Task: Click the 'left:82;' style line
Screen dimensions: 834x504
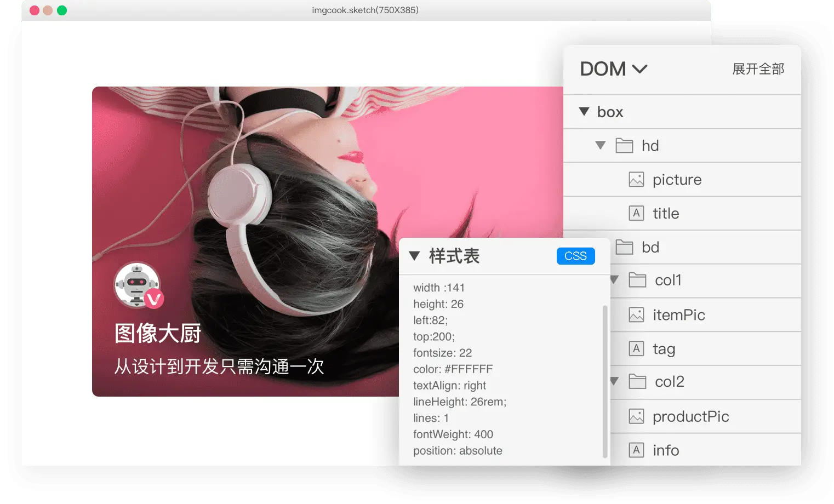Action: tap(431, 320)
